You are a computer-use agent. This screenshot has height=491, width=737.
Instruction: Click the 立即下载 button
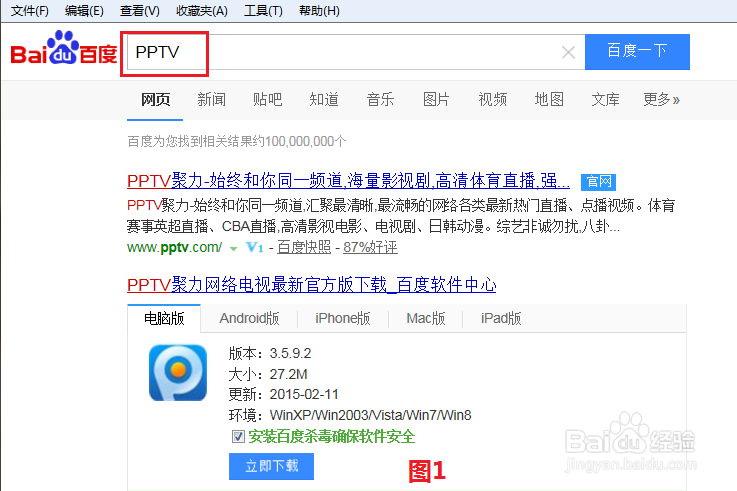tap(271, 466)
